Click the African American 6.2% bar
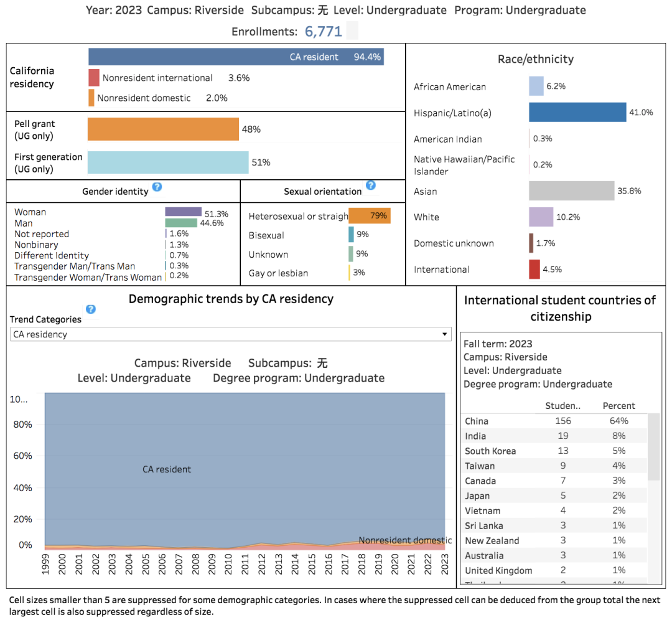The height and width of the screenshot is (620, 672). point(536,86)
